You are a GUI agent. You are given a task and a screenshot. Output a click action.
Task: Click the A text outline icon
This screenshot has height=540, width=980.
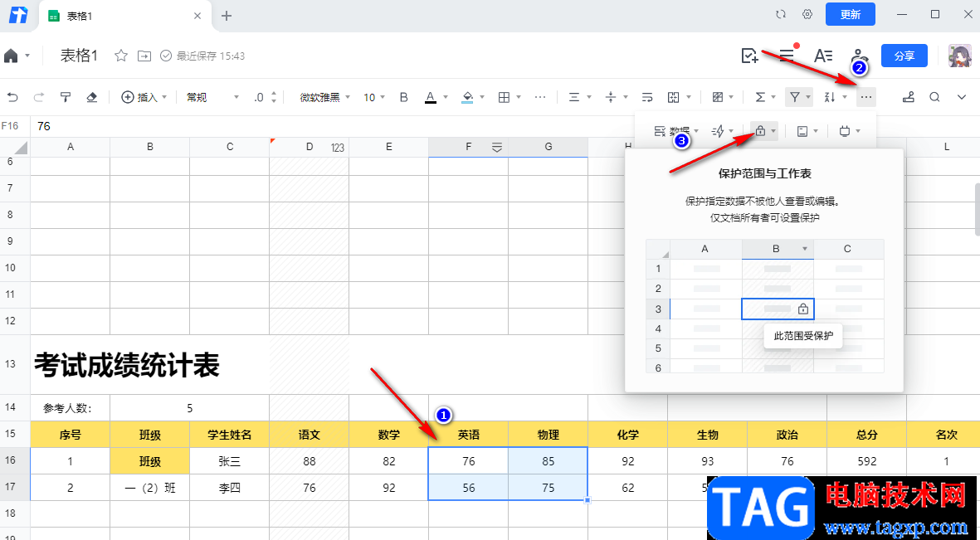[823, 56]
